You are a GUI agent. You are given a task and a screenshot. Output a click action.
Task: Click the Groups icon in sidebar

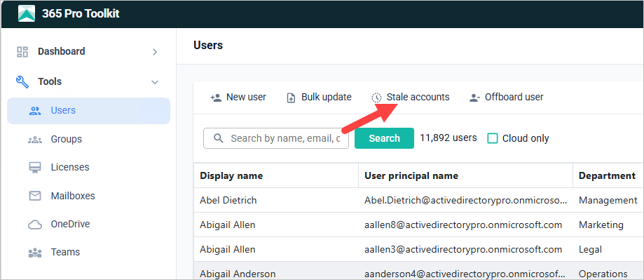tap(35, 140)
